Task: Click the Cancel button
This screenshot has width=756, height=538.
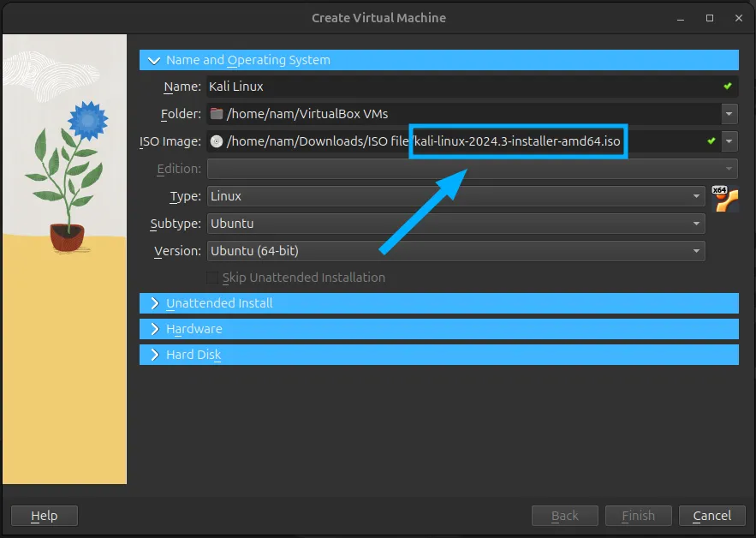Action: point(712,516)
